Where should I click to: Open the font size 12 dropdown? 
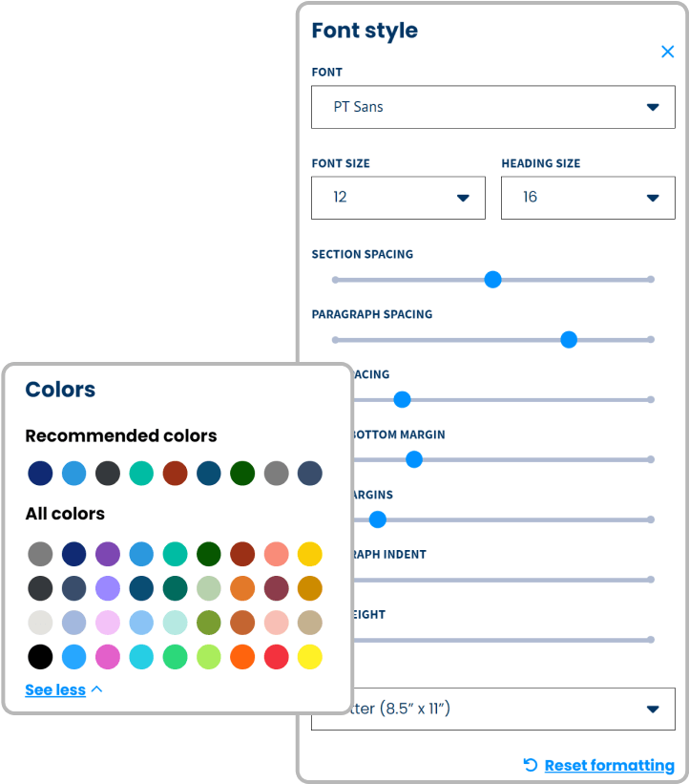(x=398, y=198)
